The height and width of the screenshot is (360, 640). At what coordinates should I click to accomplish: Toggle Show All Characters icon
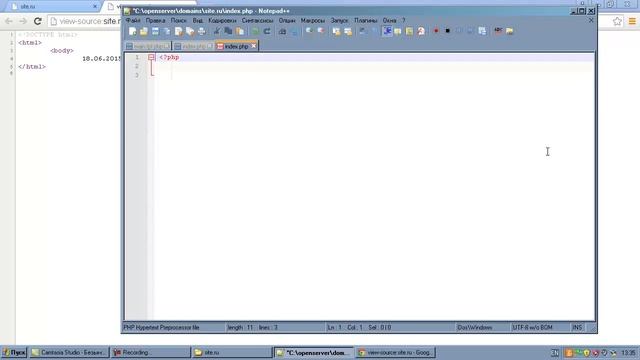[375, 31]
